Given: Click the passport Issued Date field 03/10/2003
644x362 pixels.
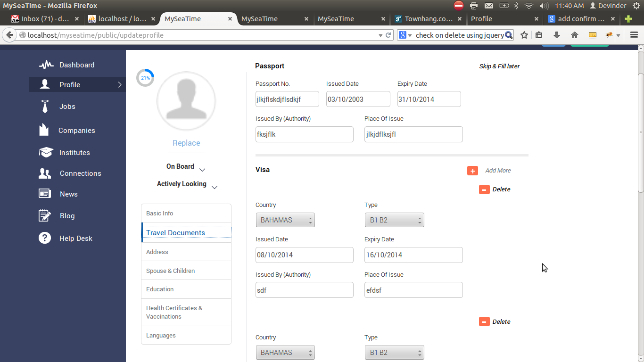Looking at the screenshot, I should click(358, 99).
